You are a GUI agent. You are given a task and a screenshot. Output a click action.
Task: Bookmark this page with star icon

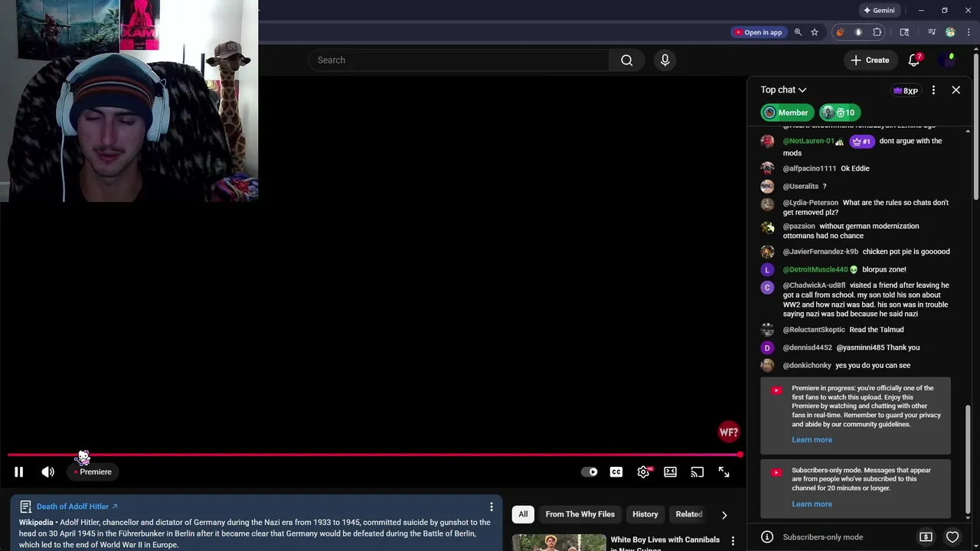(815, 32)
